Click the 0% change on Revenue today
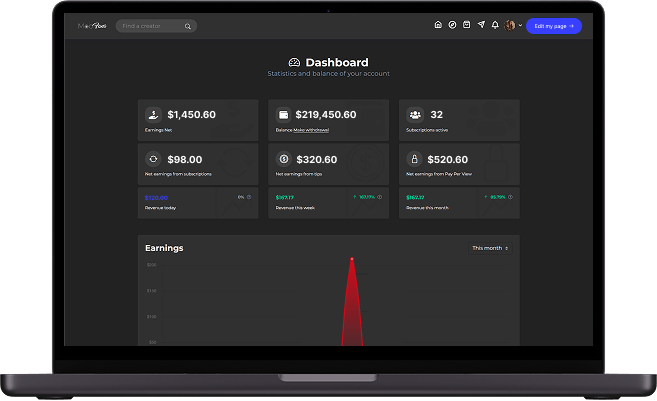Viewport: 657px width, 401px height. click(x=241, y=197)
